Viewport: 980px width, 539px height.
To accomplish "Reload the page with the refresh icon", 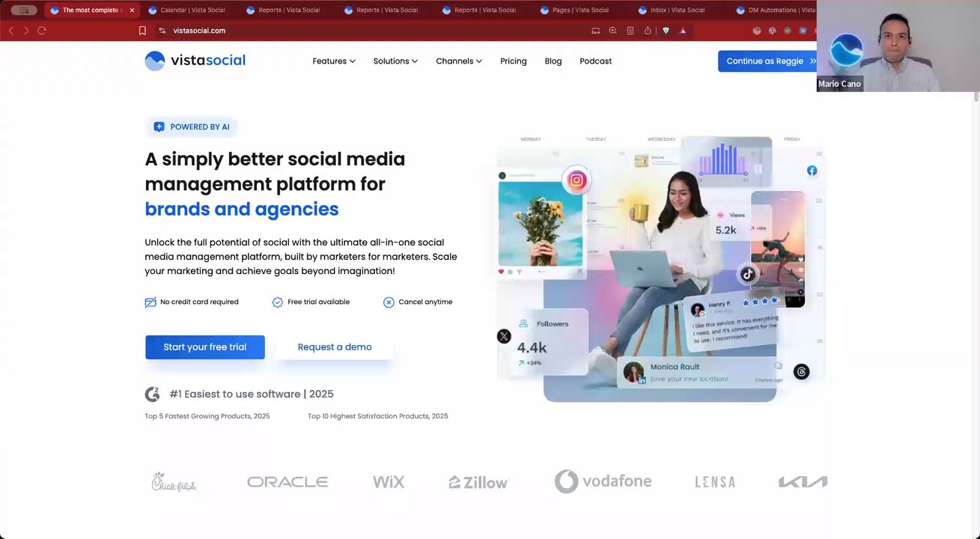I will (x=42, y=31).
